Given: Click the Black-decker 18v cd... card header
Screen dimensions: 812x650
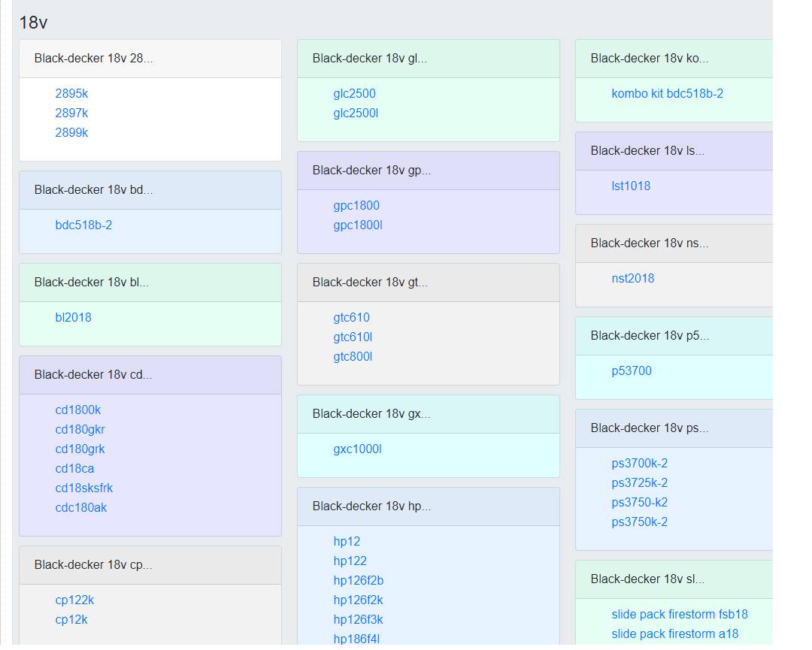Looking at the screenshot, I should [x=150, y=375].
